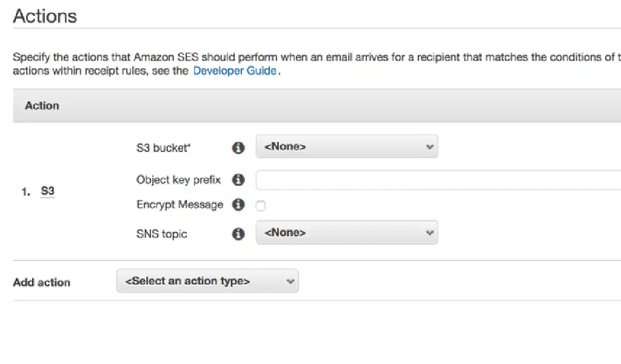Click the info icon beside S3 bucket
This screenshot has width=621, height=364.
pos(238,147)
